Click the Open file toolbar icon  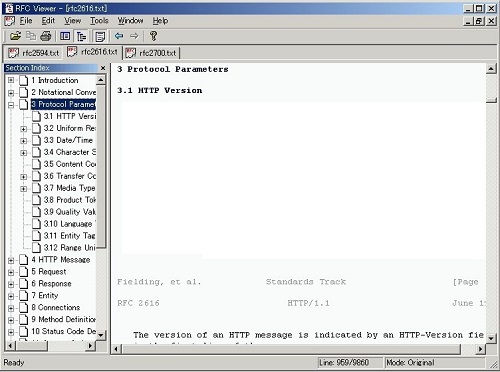(x=15, y=36)
